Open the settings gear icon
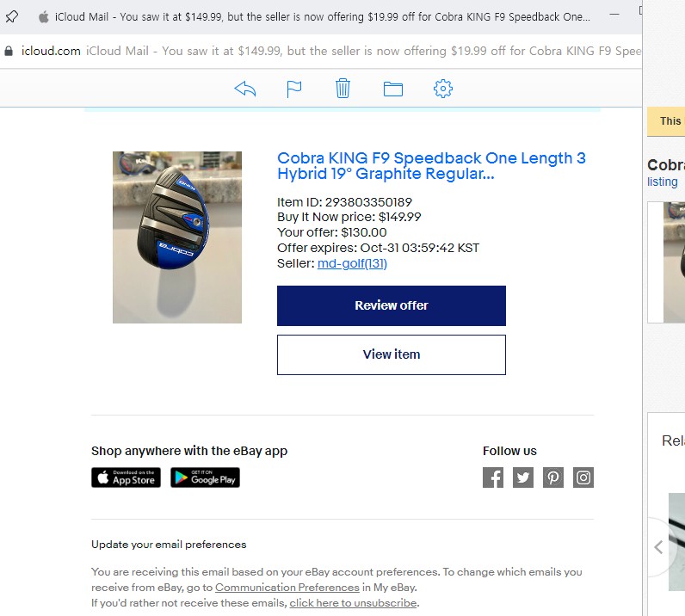The image size is (685, 616). coord(443,89)
